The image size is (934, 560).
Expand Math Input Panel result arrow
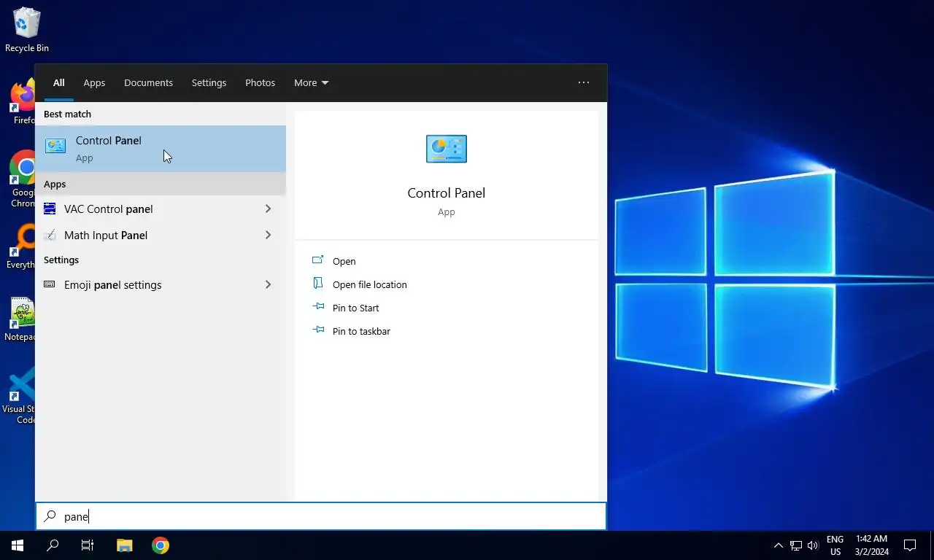pyautogui.click(x=269, y=236)
